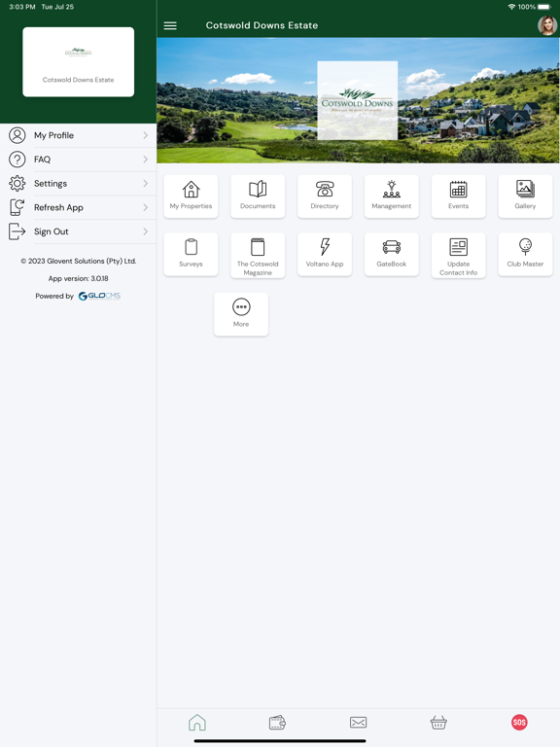
Task: Click the Refresh App phone icon
Action: [x=17, y=207]
